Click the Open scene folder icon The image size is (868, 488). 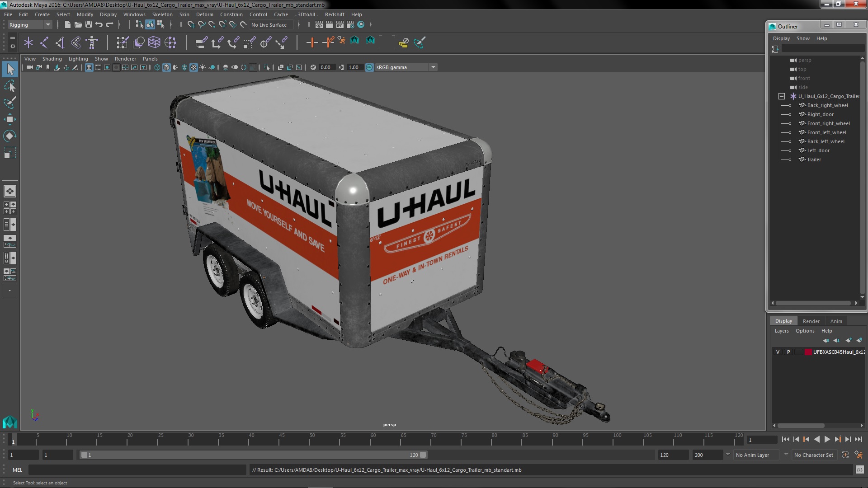point(78,25)
